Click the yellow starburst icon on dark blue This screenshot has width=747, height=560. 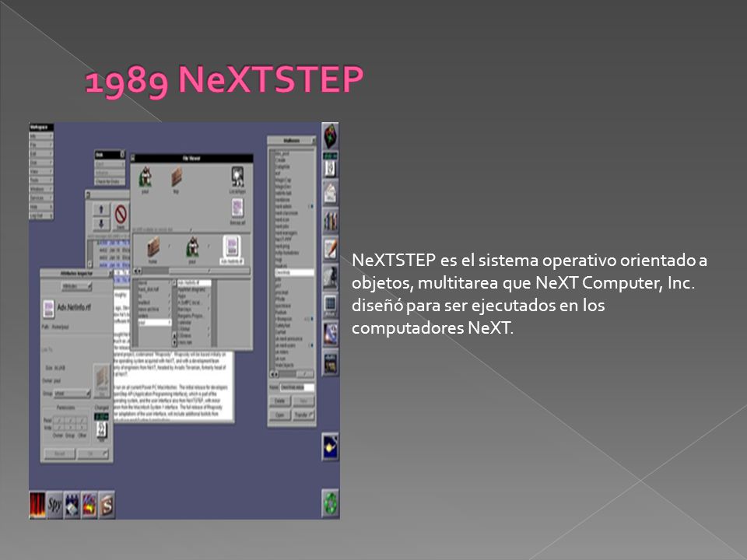click(331, 446)
